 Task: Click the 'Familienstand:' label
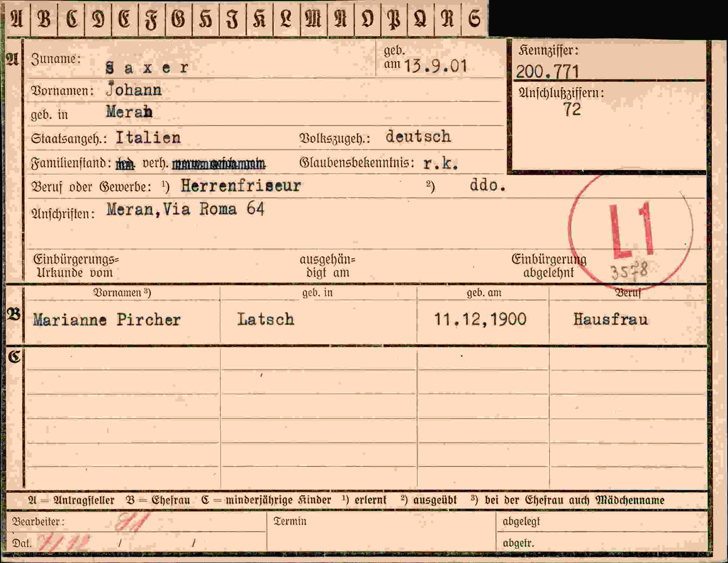click(x=71, y=164)
